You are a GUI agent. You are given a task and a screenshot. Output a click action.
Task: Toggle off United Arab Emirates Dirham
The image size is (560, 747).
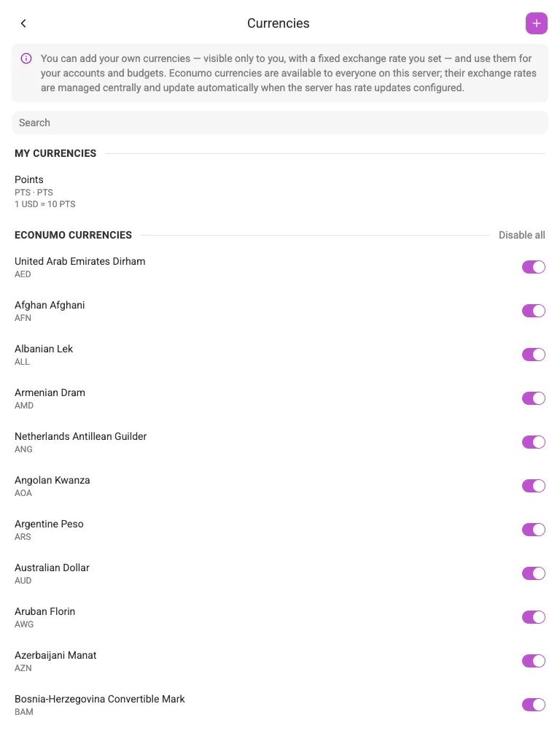click(533, 267)
